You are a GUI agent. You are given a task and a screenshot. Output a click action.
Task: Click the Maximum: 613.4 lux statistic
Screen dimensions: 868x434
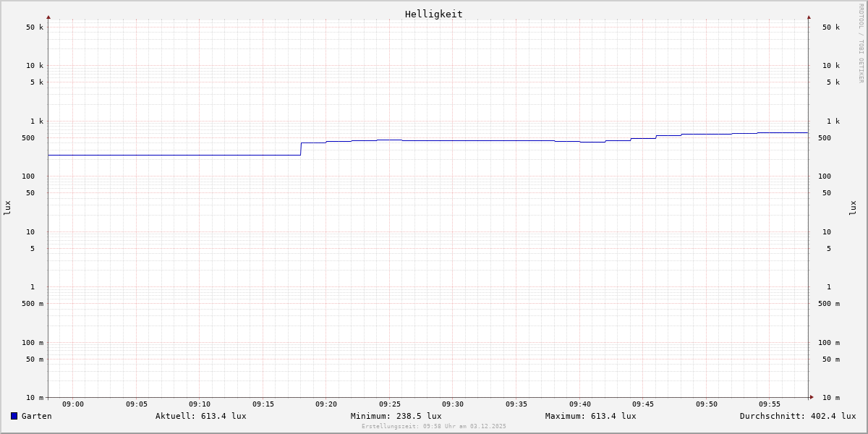click(590, 416)
